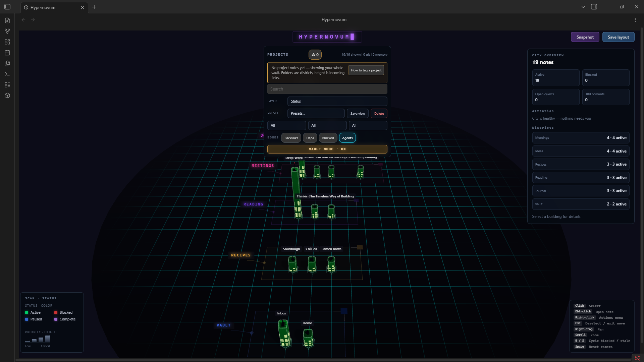
Task: Click the four-panel canvas icon in ribbon
Action: click(x=7, y=42)
